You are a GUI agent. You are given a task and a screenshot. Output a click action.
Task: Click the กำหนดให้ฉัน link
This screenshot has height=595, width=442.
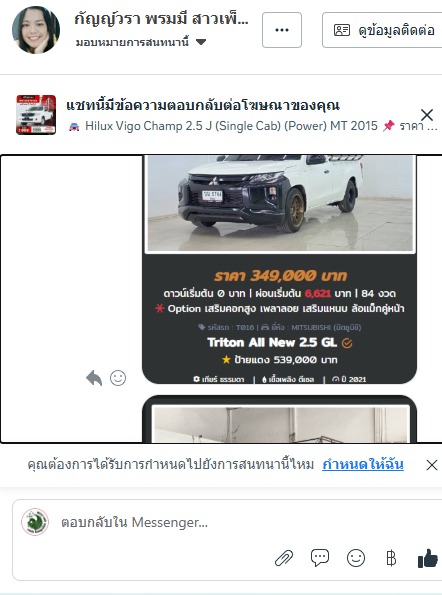coord(363,464)
